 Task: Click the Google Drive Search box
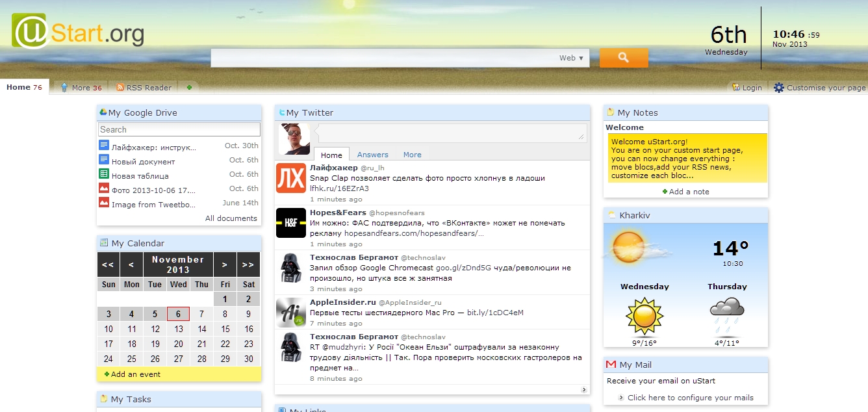[179, 129]
